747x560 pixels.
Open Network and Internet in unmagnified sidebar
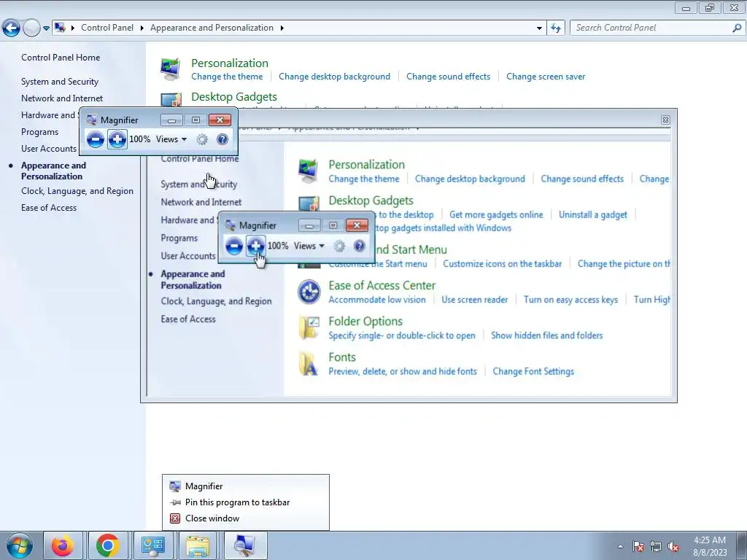tap(62, 98)
